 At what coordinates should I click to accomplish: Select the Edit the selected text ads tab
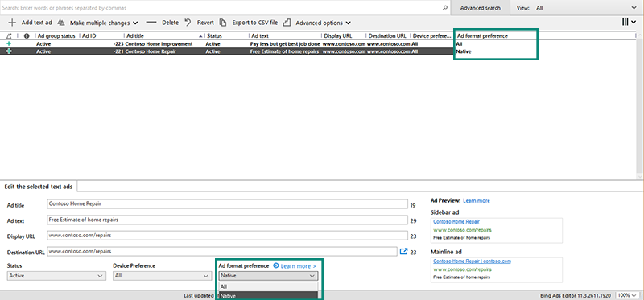[38, 187]
